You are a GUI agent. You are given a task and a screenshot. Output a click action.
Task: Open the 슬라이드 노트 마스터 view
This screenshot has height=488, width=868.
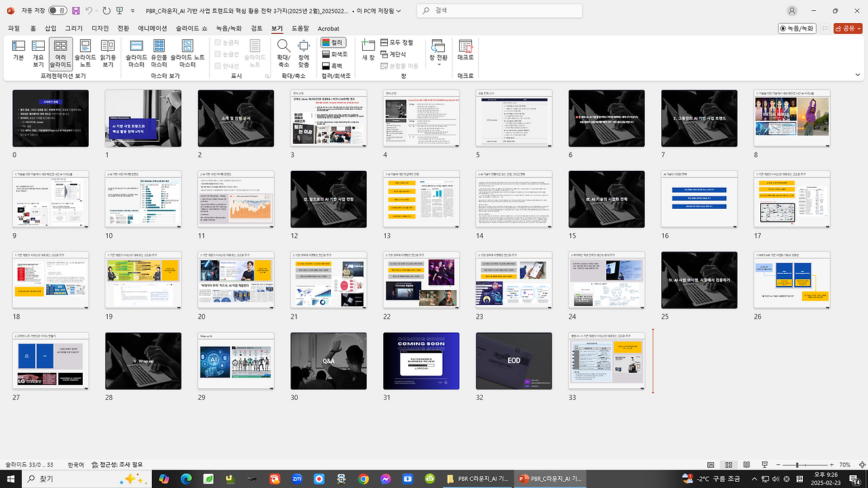click(x=187, y=52)
